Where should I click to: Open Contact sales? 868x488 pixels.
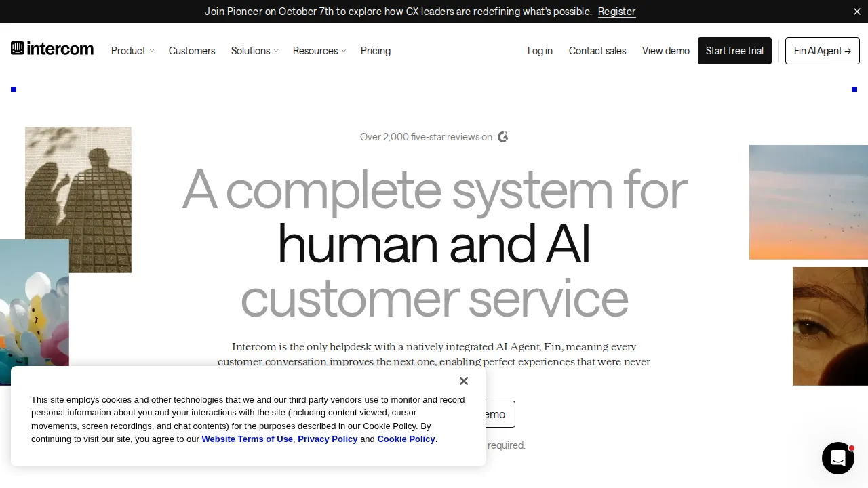(597, 51)
